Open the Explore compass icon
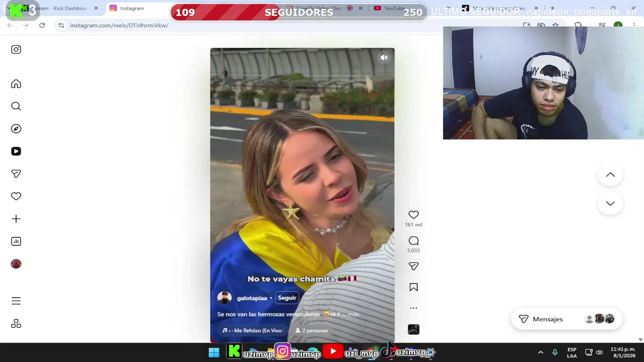Image resolution: width=644 pixels, height=362 pixels. click(16, 129)
